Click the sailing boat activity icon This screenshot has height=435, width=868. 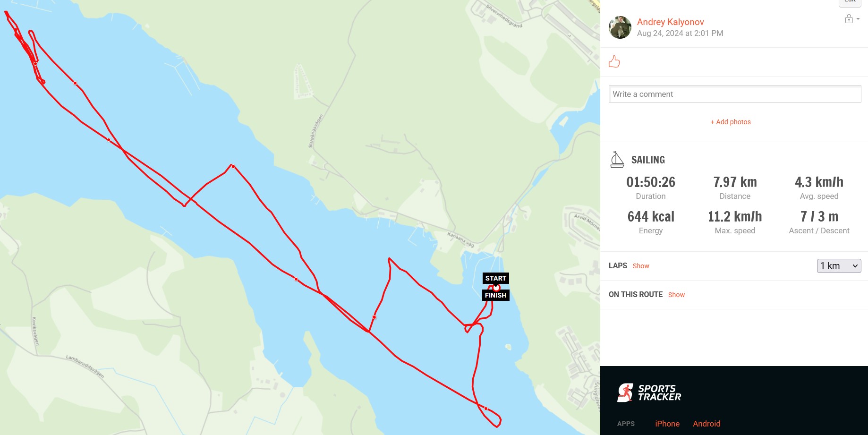coord(617,160)
